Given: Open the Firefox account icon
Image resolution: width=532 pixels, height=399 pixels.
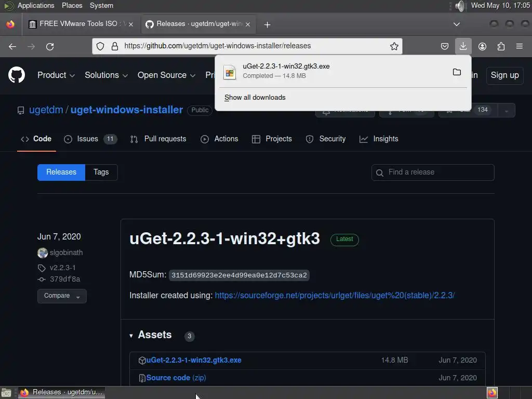Looking at the screenshot, I should coord(482,46).
